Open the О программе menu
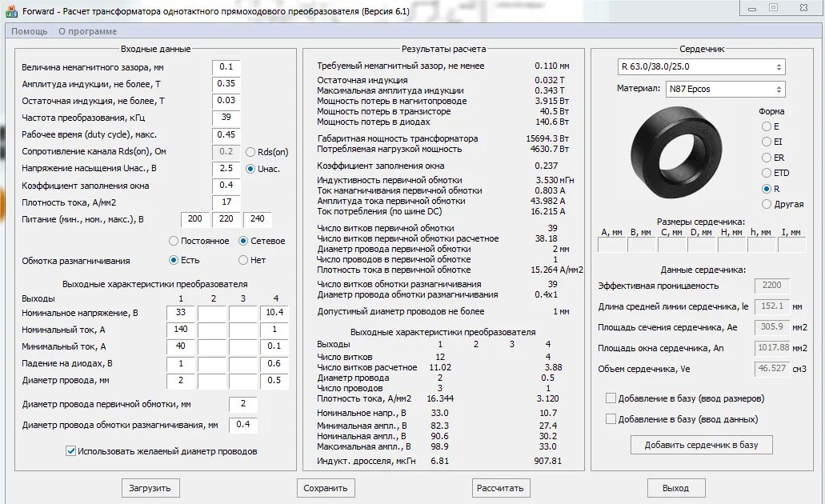 pos(87,31)
